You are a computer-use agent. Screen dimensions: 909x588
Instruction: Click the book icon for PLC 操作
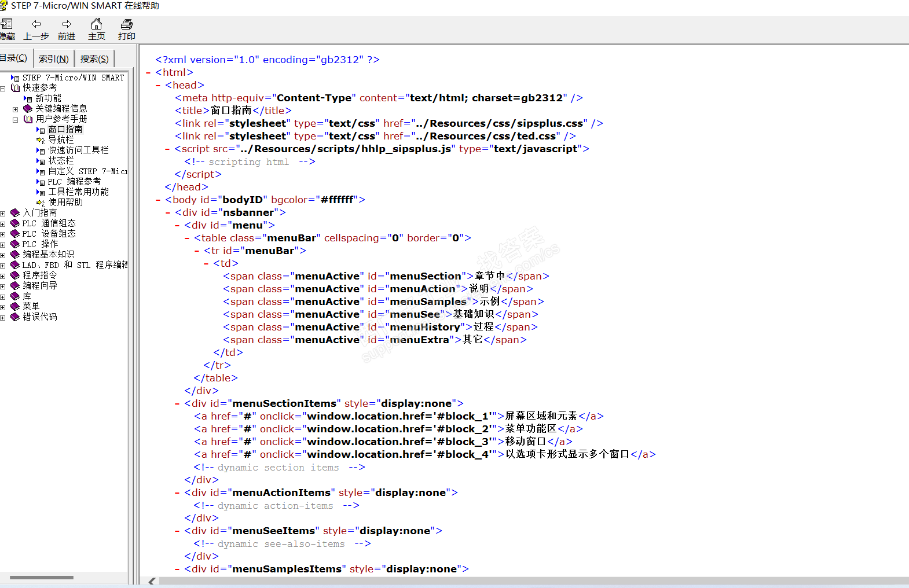pos(16,244)
